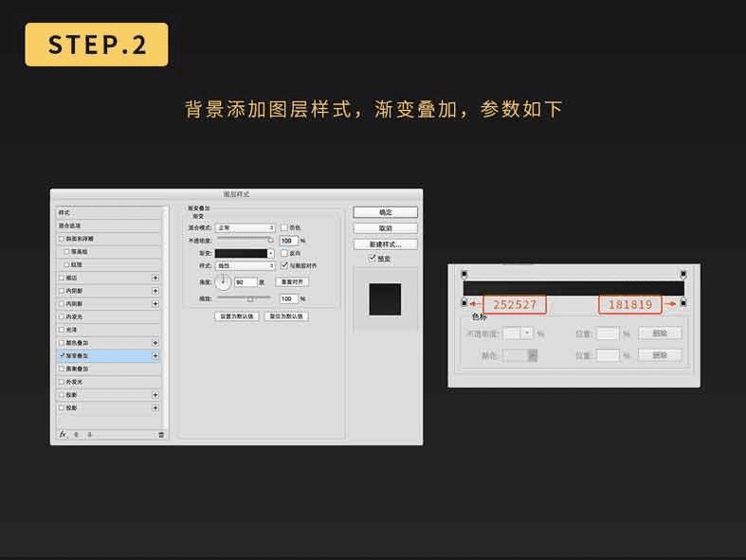Enable the 颜色叠加 checkbox

click(x=62, y=343)
